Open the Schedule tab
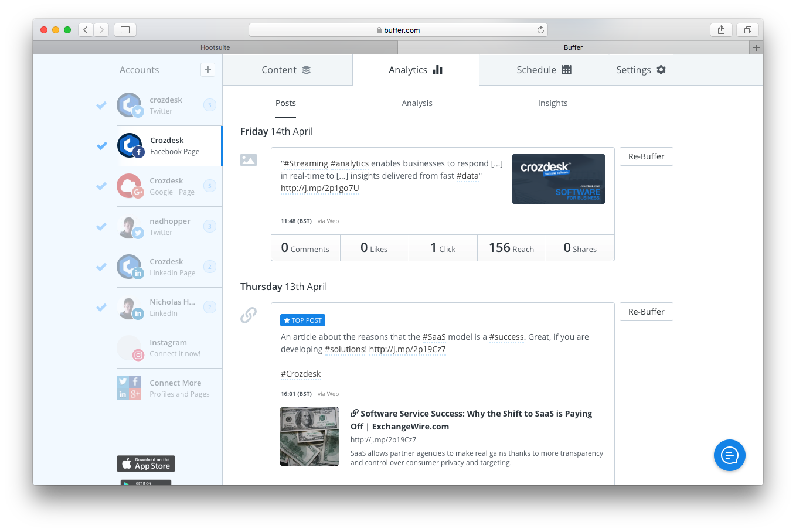Viewport: 796px width, 532px height. coord(544,70)
